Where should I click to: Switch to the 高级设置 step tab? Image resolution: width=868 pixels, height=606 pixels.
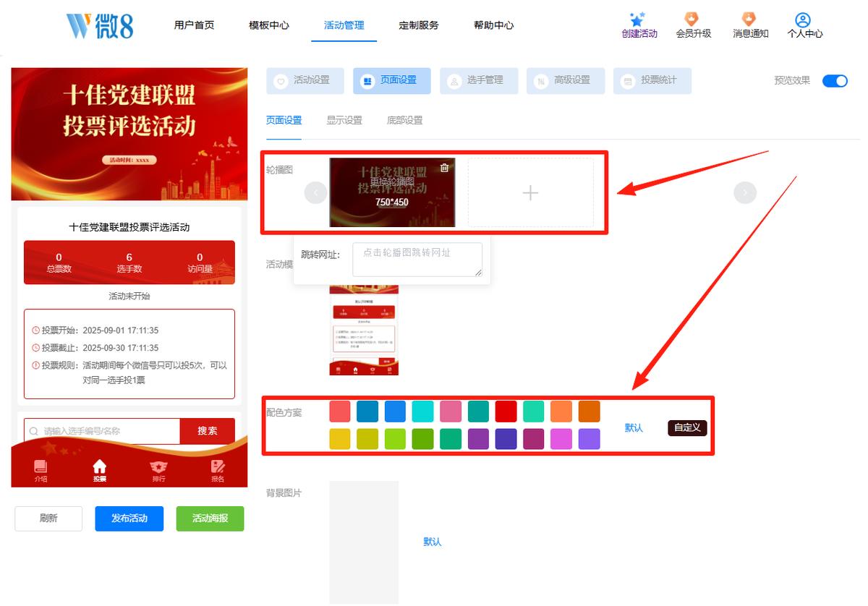click(566, 81)
